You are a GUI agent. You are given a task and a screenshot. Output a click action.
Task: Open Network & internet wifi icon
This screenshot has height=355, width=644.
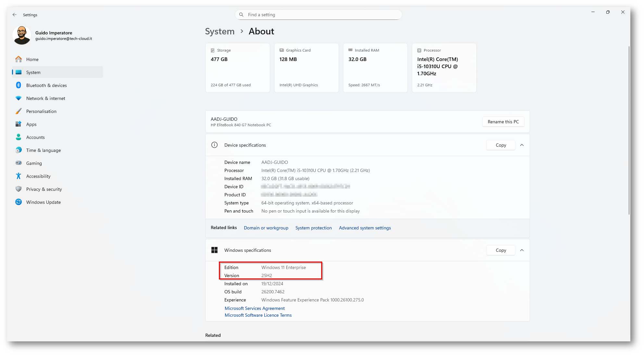click(19, 98)
